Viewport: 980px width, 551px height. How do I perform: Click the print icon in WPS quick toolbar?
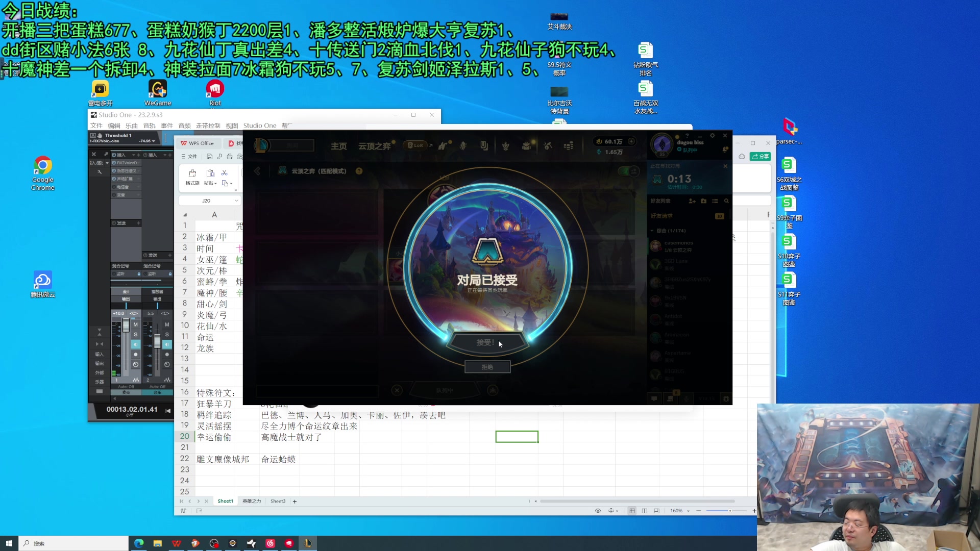(230, 157)
